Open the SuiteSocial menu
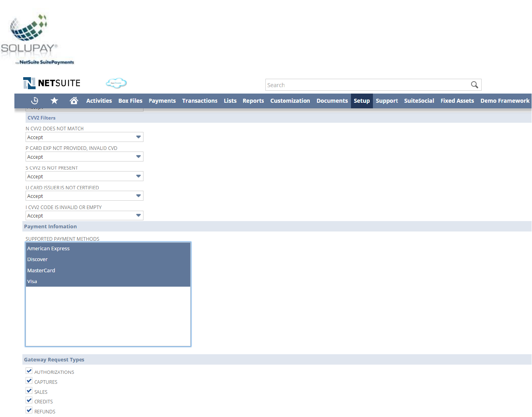 419,101
